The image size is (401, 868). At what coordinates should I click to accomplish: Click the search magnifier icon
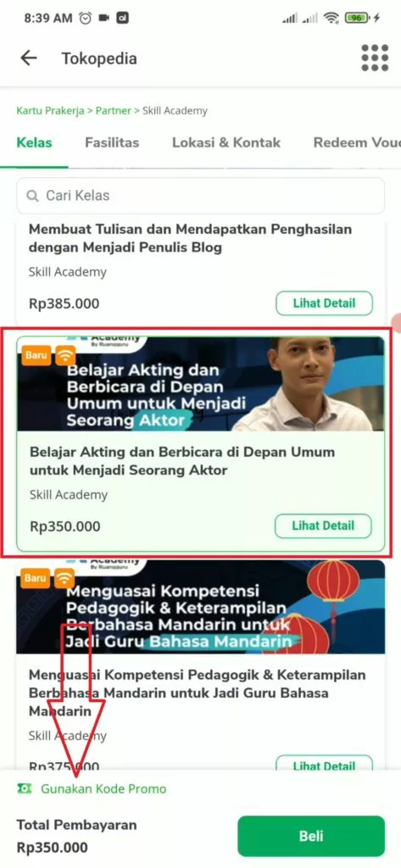pyautogui.click(x=33, y=196)
